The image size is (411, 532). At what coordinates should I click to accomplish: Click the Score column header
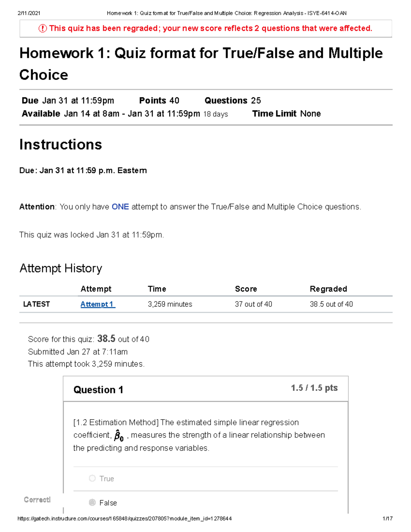pyautogui.click(x=246, y=289)
